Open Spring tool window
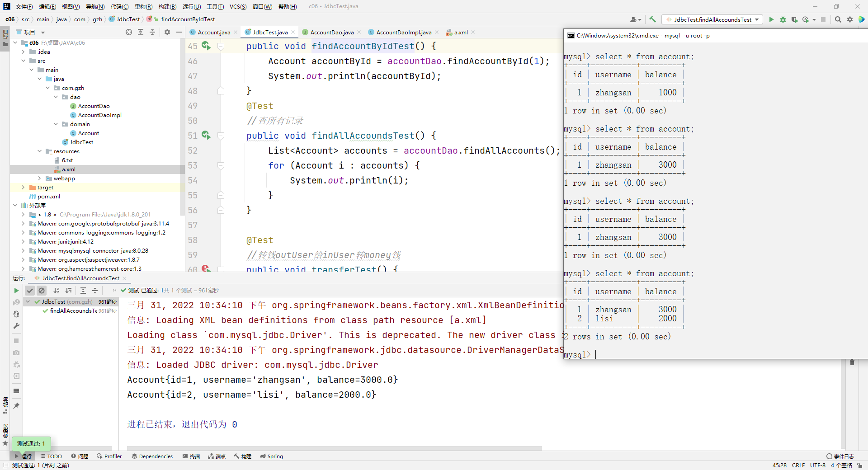The height and width of the screenshot is (470, 868). [271, 456]
